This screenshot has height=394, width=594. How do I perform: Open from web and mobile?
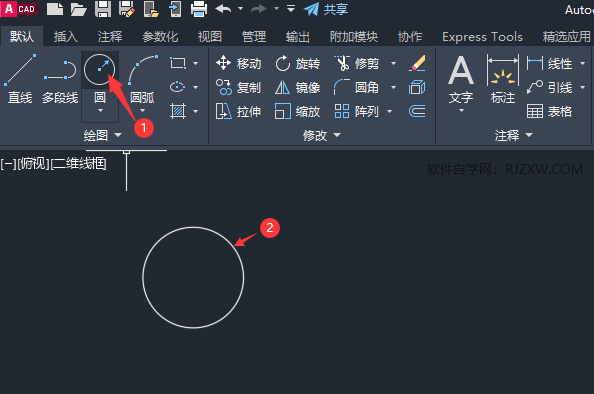click(151, 9)
